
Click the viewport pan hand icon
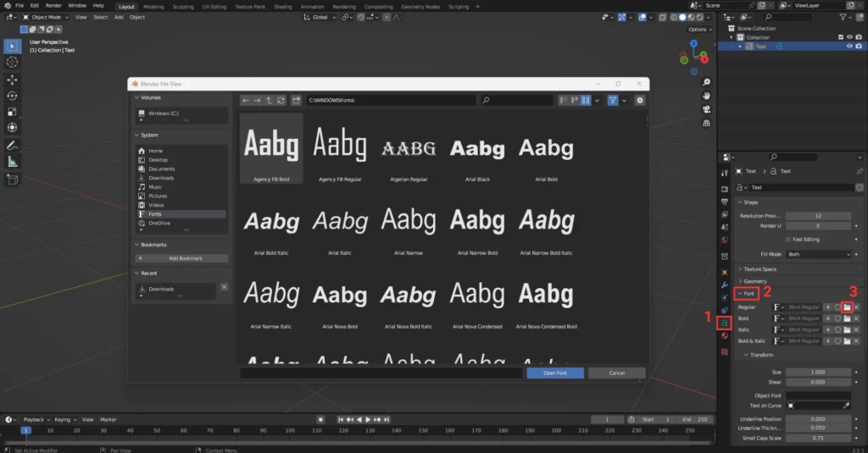[x=706, y=96]
